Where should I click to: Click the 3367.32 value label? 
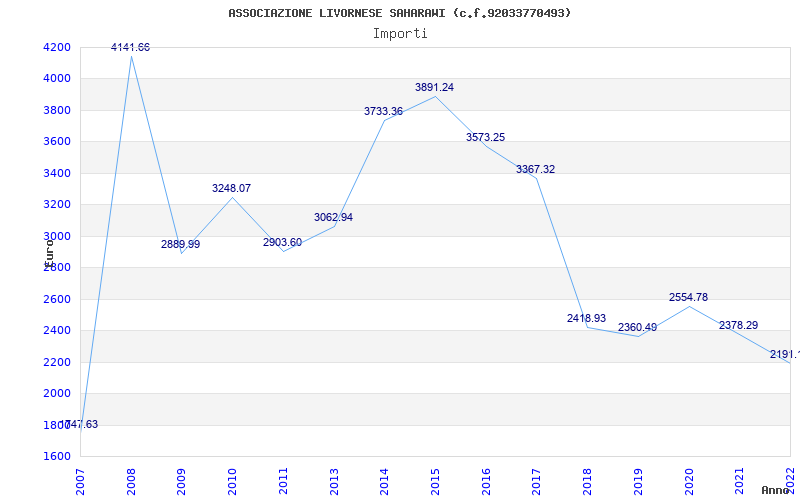pyautogui.click(x=536, y=169)
